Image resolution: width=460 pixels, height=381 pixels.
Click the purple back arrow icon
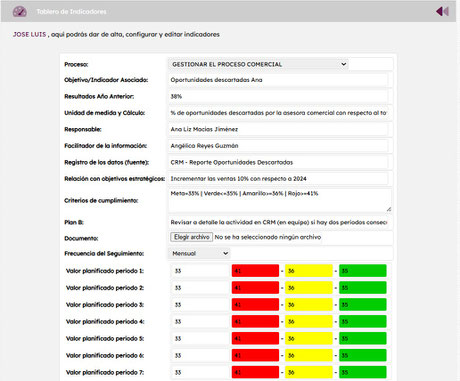[442, 12]
